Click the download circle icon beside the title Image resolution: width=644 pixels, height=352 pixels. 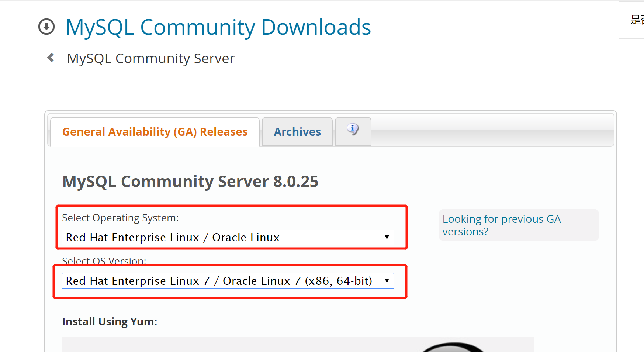pos(46,27)
